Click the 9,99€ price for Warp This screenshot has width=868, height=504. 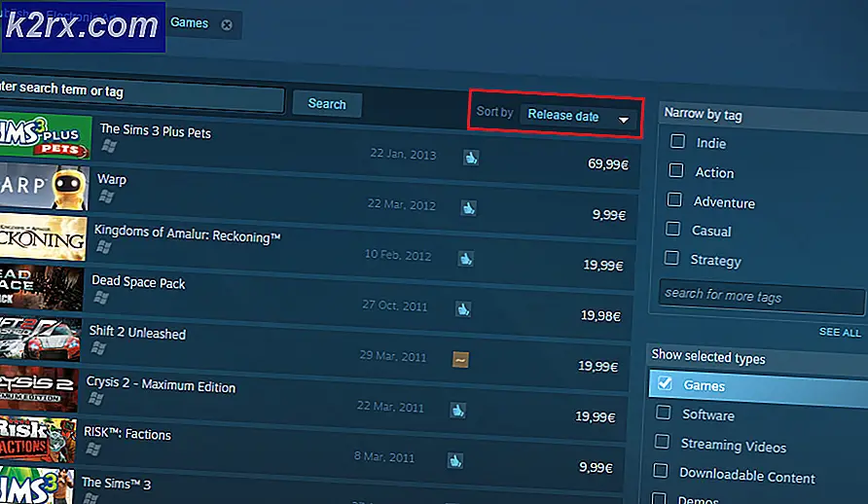click(609, 215)
